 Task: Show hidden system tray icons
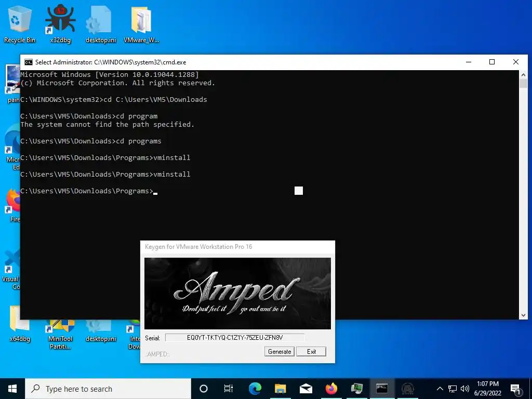pos(440,389)
